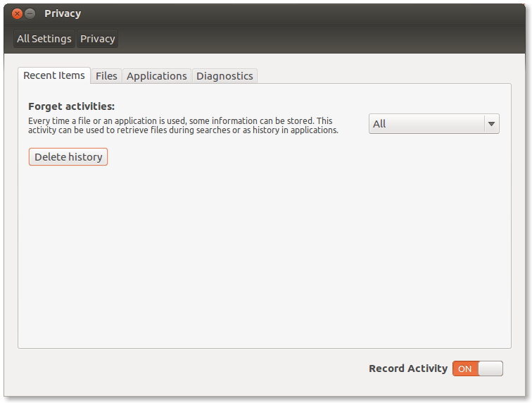Minimize the Privacy settings window
Screen dimensions: 532x403
pyautogui.click(x=30, y=13)
